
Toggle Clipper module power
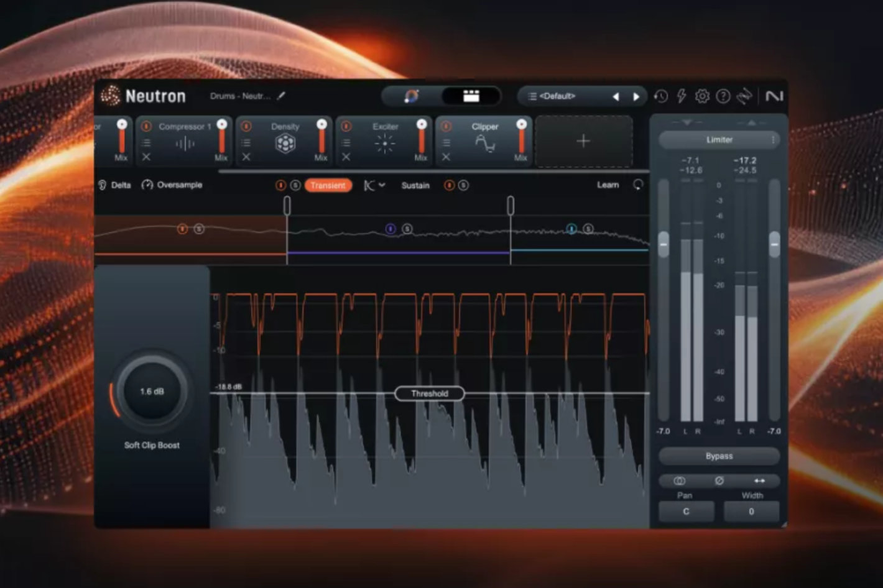click(x=446, y=126)
